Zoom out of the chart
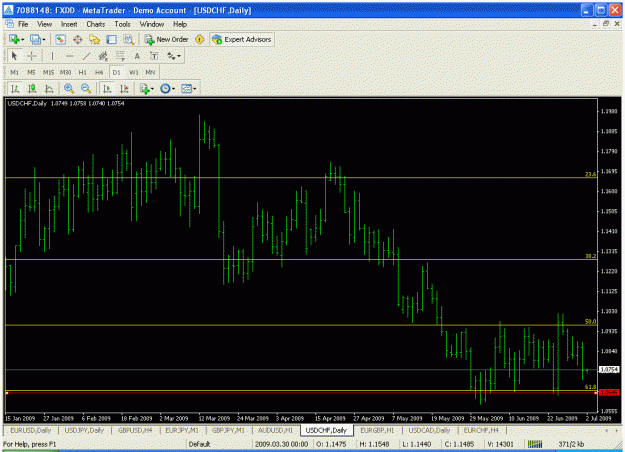Viewport: 625px width, 452px height. (x=86, y=88)
